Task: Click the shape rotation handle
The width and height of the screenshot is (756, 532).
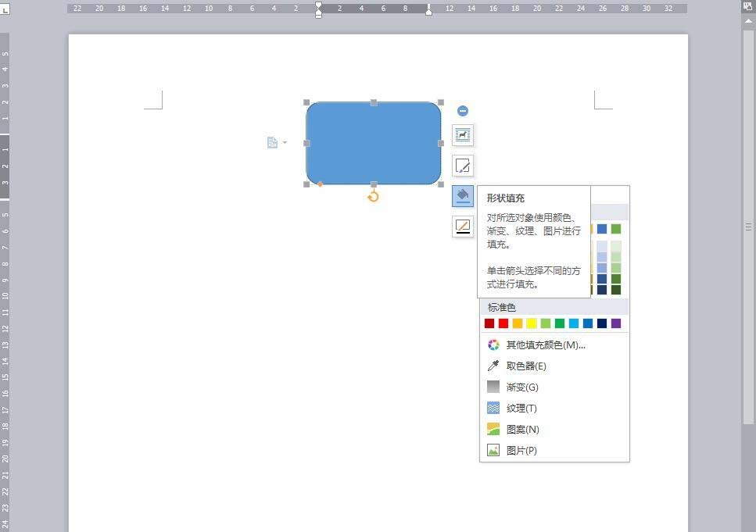Action: click(x=373, y=196)
